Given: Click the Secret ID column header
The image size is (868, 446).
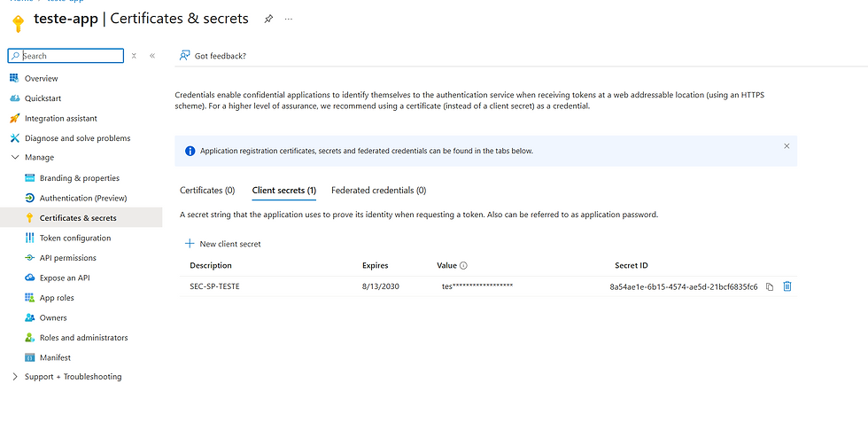Looking at the screenshot, I should 631,265.
